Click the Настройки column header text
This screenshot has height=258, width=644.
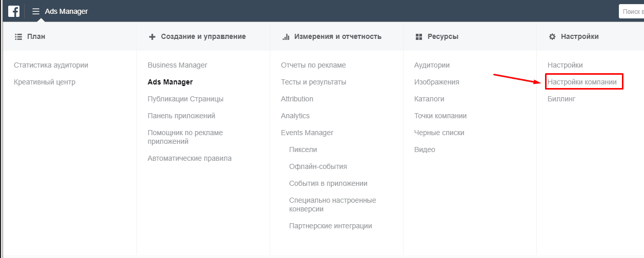tap(580, 37)
